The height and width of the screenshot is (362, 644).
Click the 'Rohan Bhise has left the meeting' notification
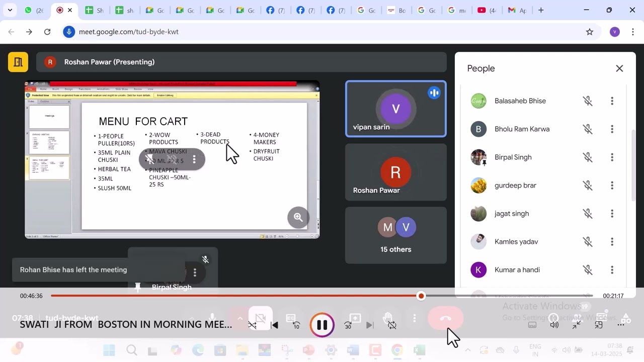point(99,270)
